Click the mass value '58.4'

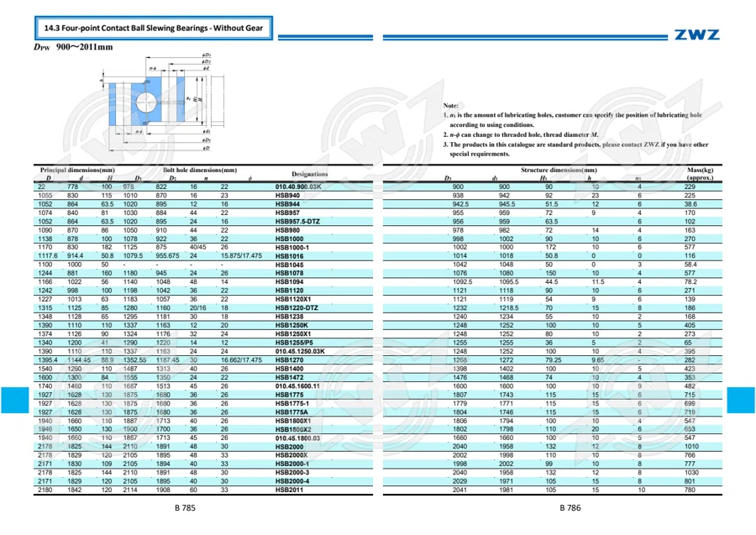690,265
